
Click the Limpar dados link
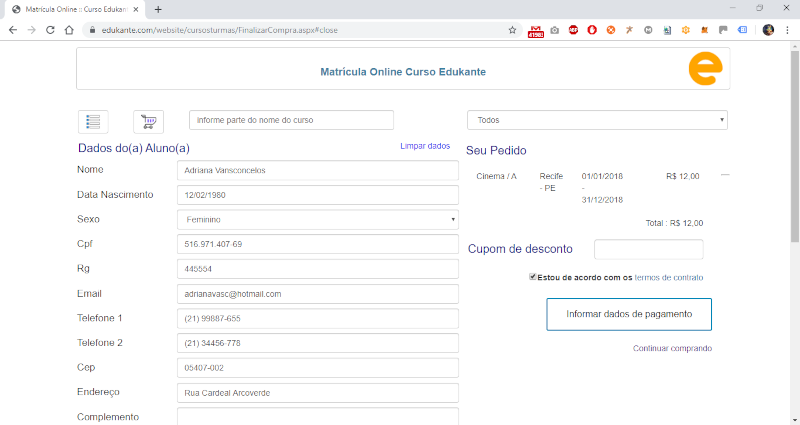pos(425,146)
